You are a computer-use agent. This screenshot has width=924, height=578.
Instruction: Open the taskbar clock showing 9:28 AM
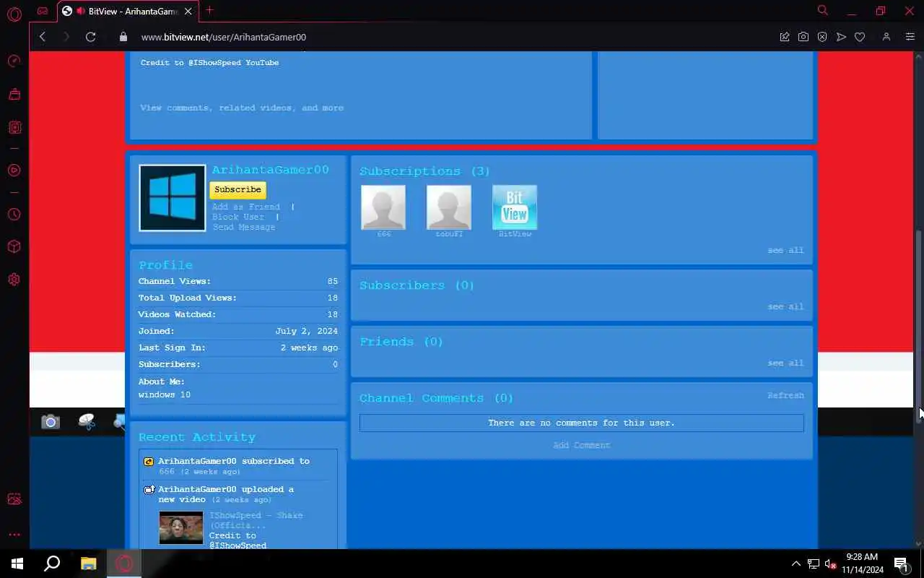(862, 564)
